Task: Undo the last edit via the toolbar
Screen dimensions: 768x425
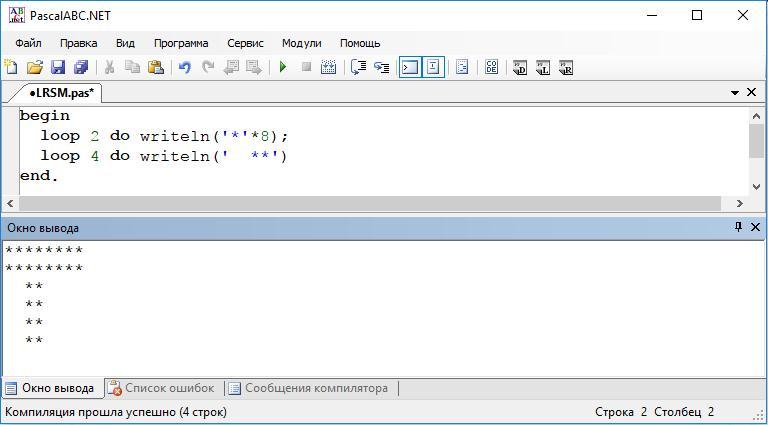Action: click(x=184, y=67)
